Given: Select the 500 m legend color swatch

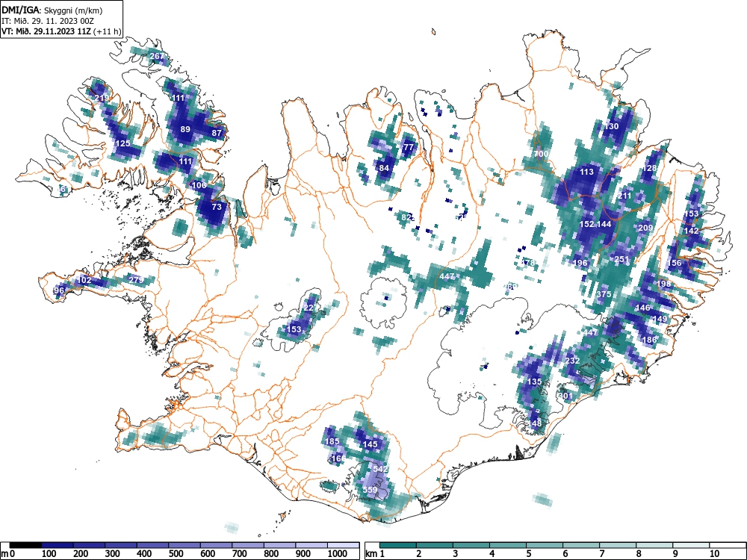Looking at the screenshot, I should click(x=185, y=545).
